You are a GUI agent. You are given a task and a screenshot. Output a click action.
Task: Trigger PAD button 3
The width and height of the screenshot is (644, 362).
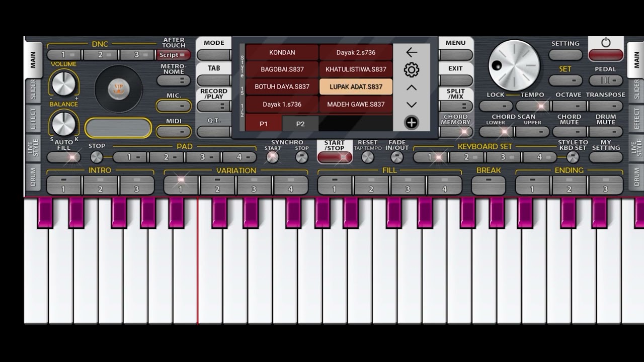[x=203, y=157]
